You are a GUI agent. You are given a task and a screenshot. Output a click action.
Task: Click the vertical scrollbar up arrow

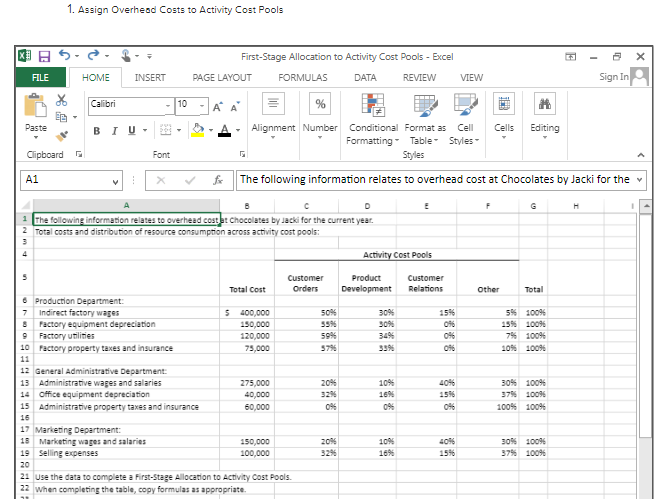[x=645, y=207]
